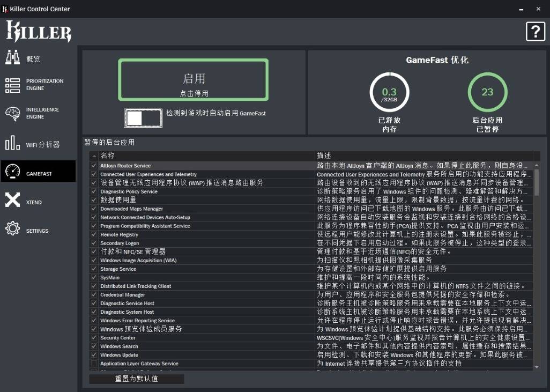Click the 已释放内存 label
The image size is (550, 392).
tap(389, 124)
